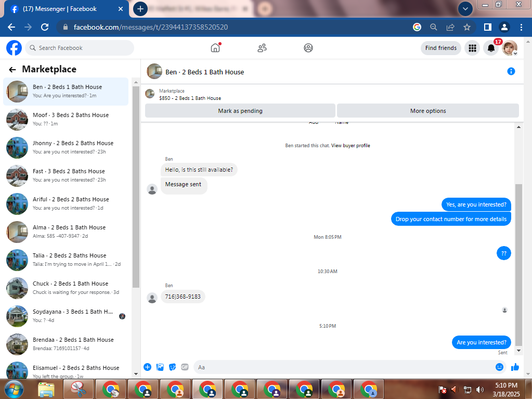Choose a sticker from the sticker icon
Screen dimensions: 532x399
tap(172, 367)
